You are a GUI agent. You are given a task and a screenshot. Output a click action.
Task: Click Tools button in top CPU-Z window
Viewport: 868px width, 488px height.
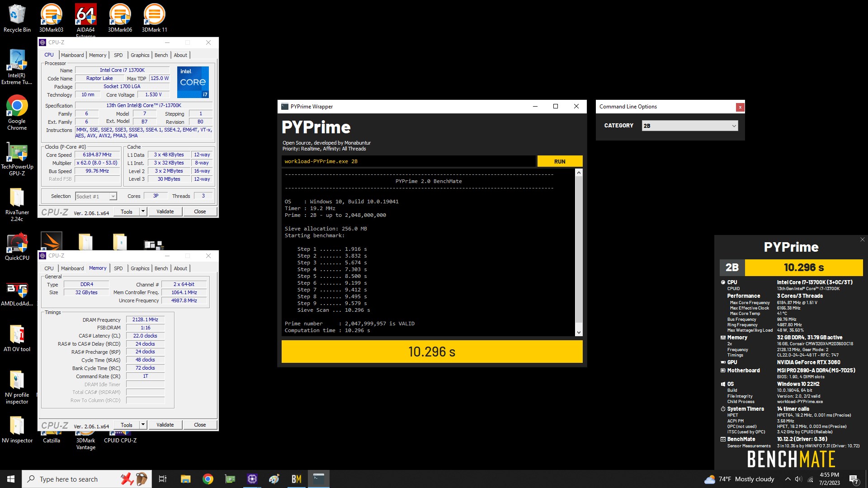point(127,211)
